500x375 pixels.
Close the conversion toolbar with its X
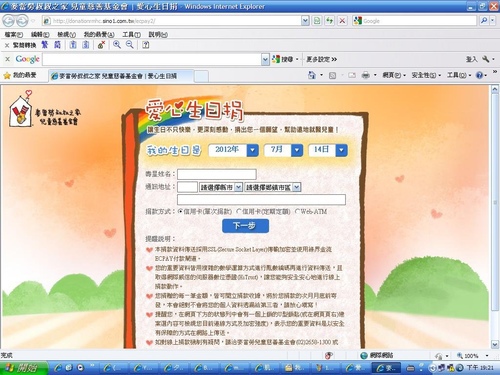coord(7,45)
